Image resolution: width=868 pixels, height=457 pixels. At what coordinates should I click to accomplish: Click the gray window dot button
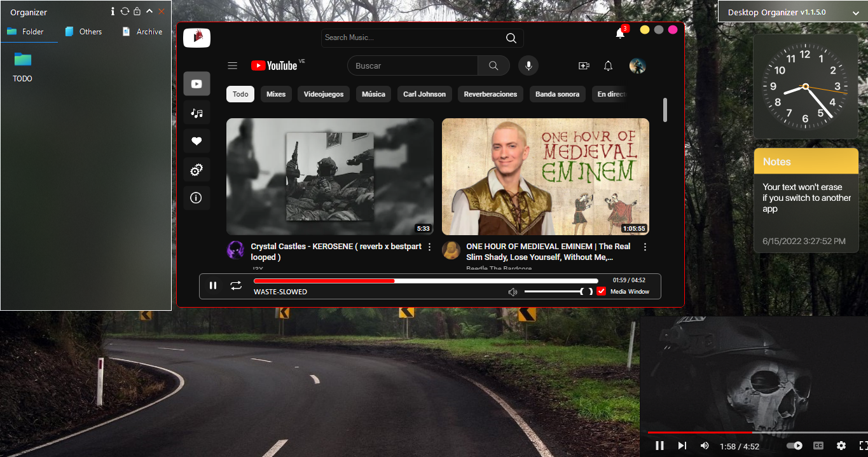click(659, 29)
